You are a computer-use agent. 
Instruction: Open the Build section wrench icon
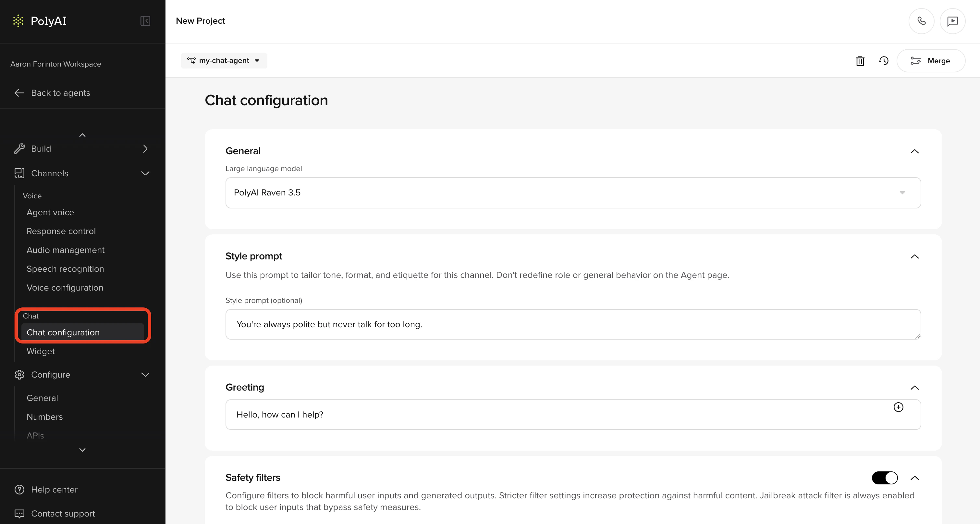[19, 148]
